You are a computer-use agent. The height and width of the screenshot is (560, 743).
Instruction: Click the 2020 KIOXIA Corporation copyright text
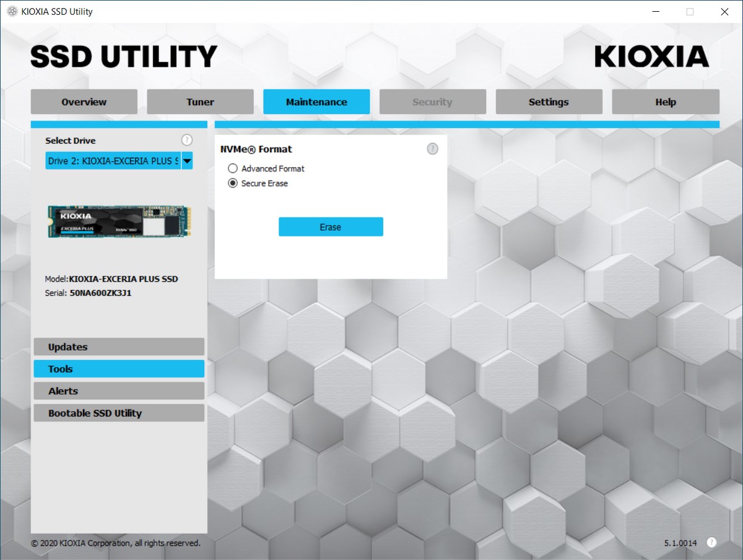click(x=116, y=543)
